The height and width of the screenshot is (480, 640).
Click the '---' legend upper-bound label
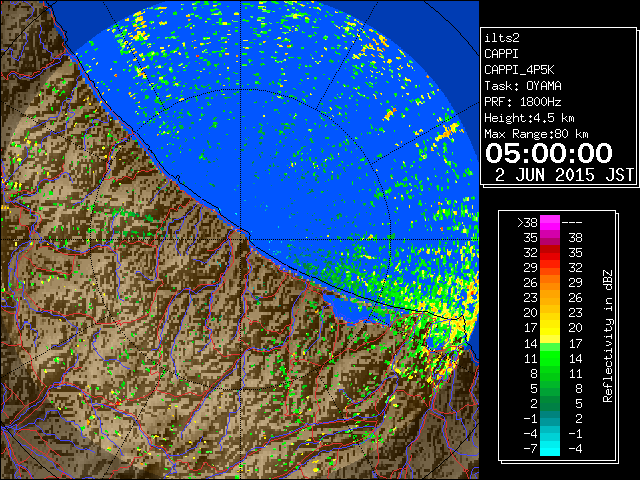[x=572, y=223]
